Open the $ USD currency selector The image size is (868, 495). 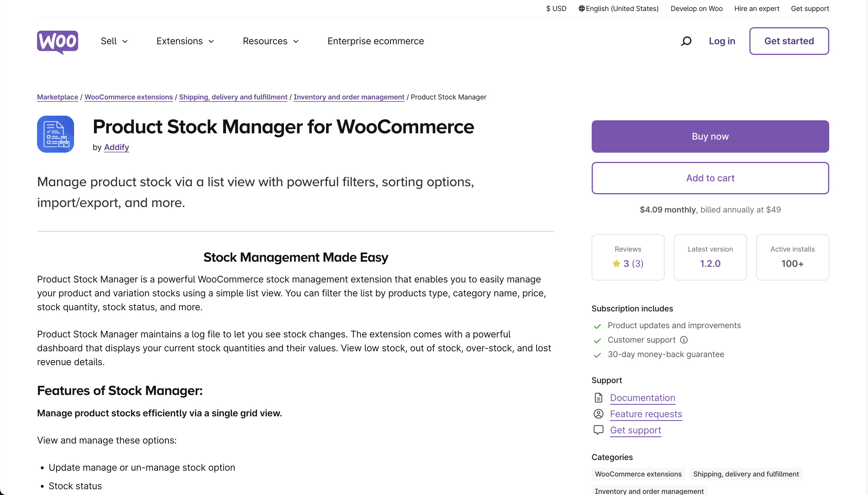[556, 8]
